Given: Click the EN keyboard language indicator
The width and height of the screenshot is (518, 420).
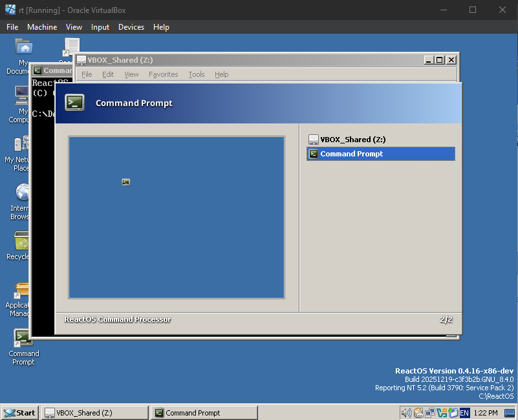Looking at the screenshot, I should click(464, 413).
